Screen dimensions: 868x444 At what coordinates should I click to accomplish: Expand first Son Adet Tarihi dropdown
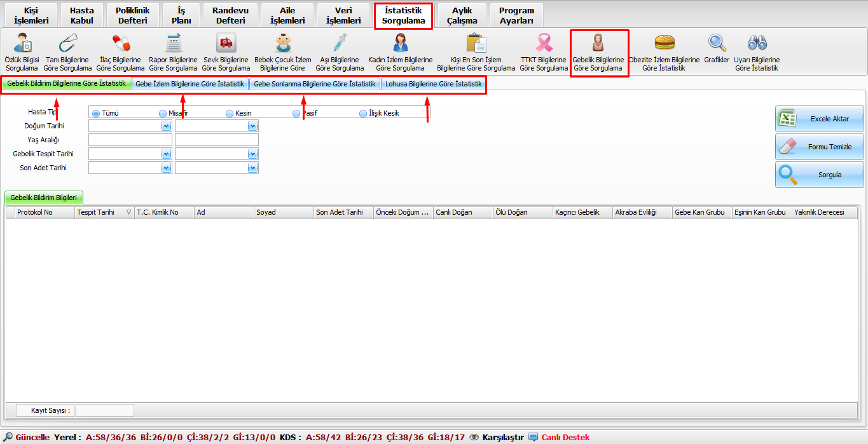coord(166,168)
